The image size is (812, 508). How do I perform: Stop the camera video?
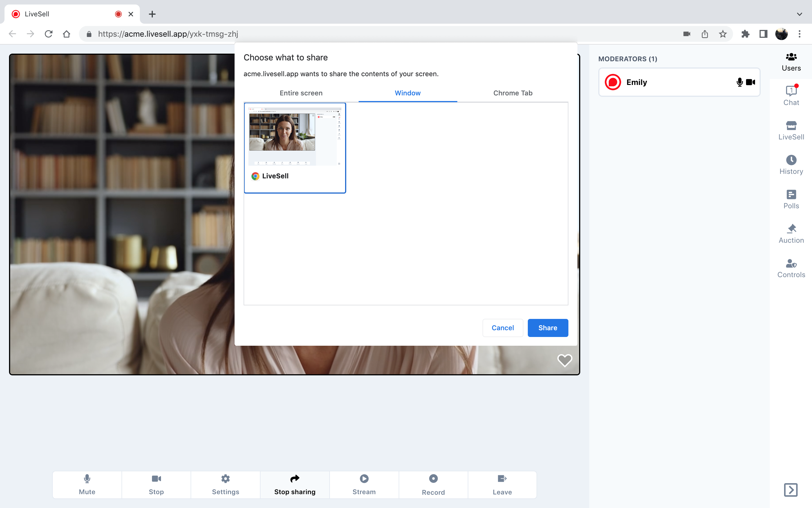(156, 485)
